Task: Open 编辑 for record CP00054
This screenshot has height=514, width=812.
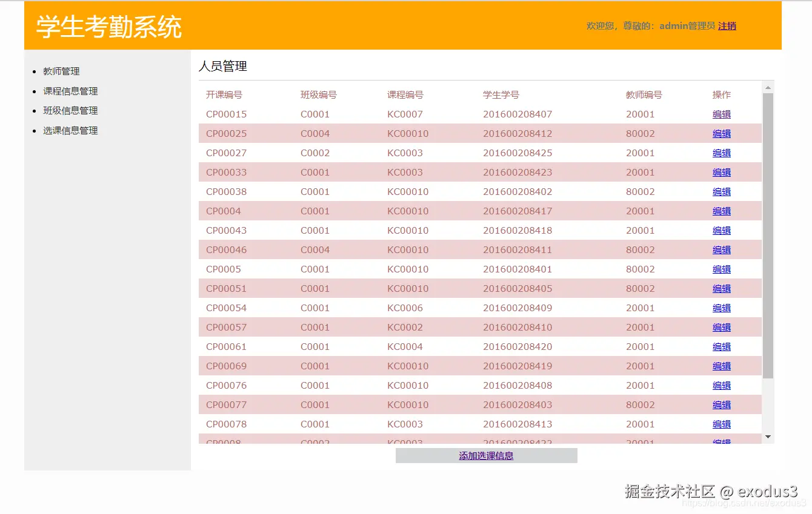Action: (x=722, y=308)
